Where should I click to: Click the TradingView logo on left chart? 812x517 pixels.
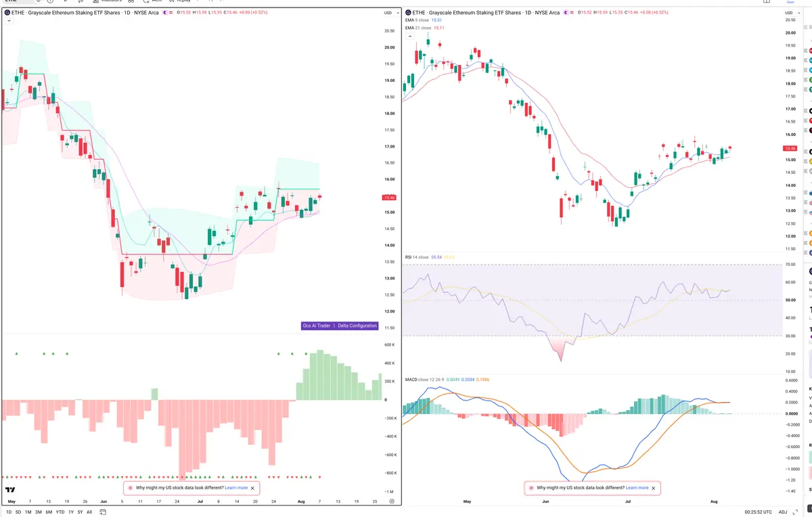[x=10, y=489]
